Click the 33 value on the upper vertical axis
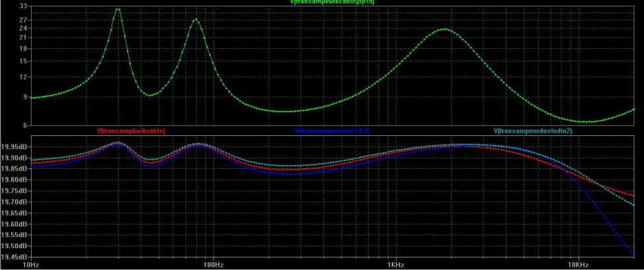Viewport: 644px width, 270px height. (23, 6)
